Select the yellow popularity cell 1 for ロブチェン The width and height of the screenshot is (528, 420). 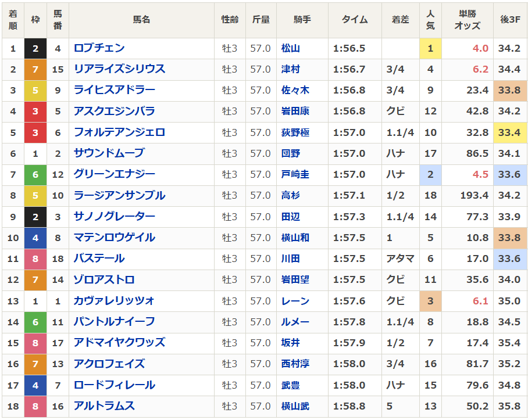pyautogui.click(x=430, y=48)
